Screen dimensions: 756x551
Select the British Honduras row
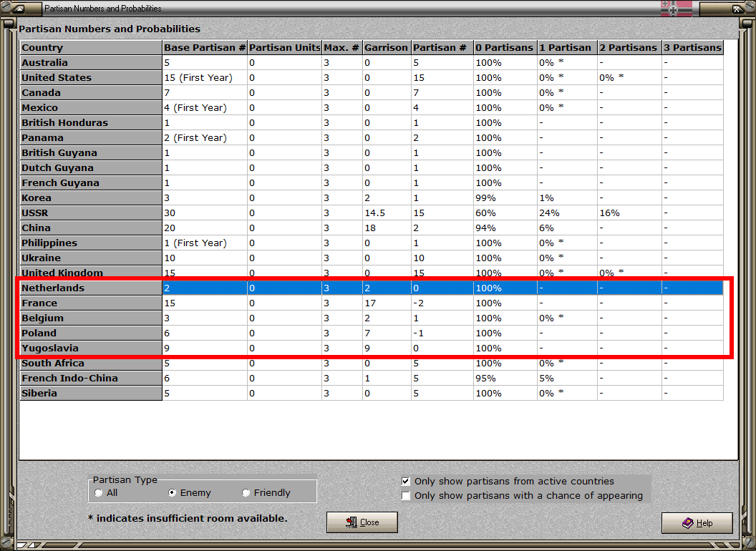[372, 122]
